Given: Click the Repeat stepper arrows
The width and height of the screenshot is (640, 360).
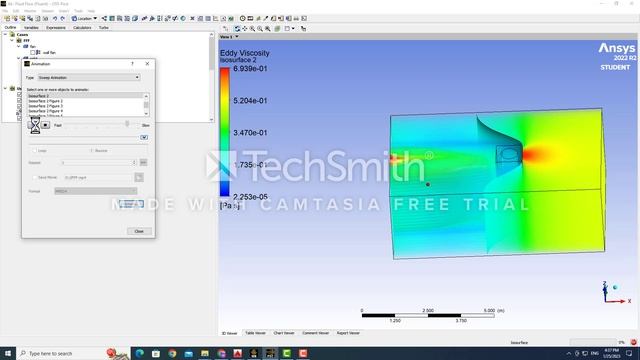Looking at the screenshot, I should click(x=134, y=162).
